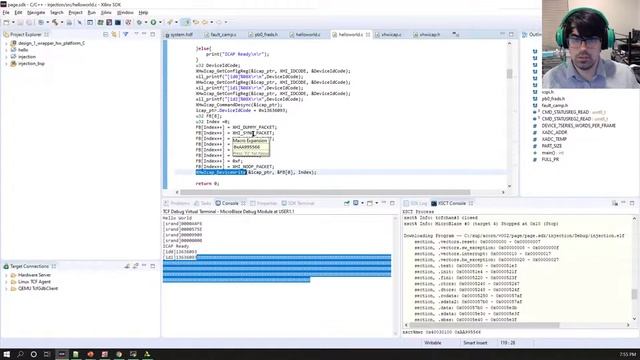
Task: Click XSCT console horizontal scrollbar
Action: tap(484, 325)
